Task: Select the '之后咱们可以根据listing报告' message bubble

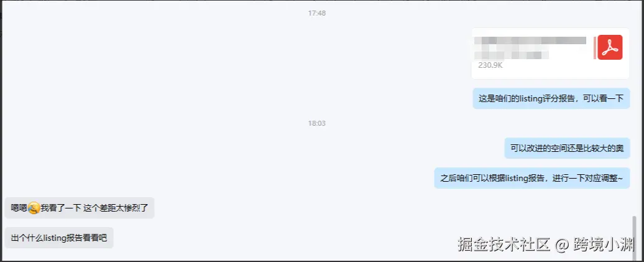Action: click(x=532, y=178)
